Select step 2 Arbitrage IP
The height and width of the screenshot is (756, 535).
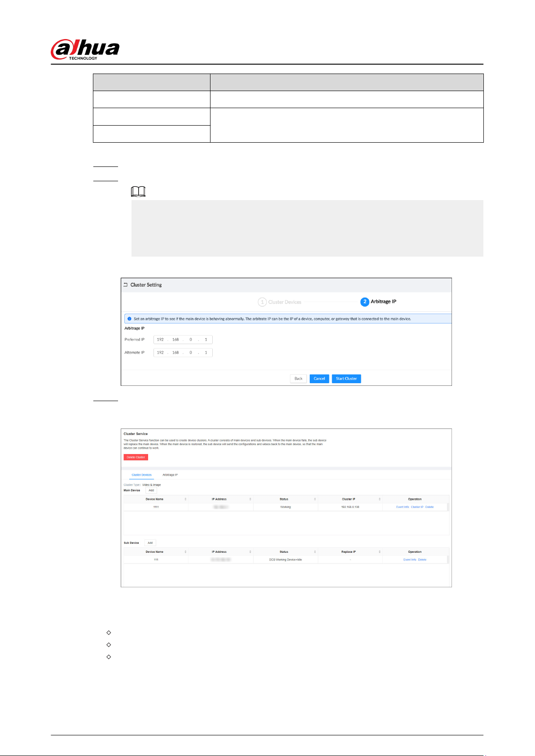click(378, 302)
